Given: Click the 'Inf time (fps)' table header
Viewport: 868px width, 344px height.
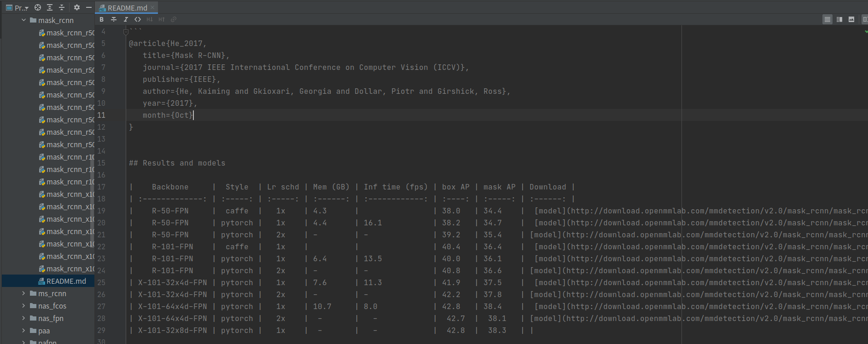Looking at the screenshot, I should point(396,187).
